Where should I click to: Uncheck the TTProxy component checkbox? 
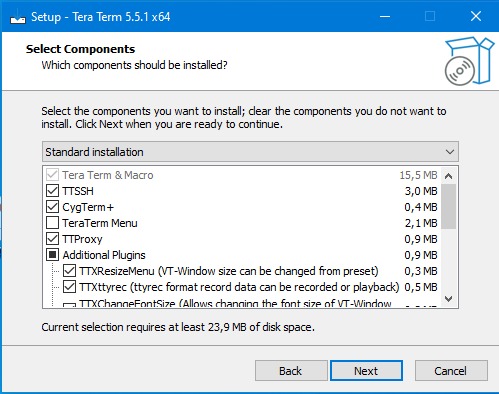tap(52, 239)
